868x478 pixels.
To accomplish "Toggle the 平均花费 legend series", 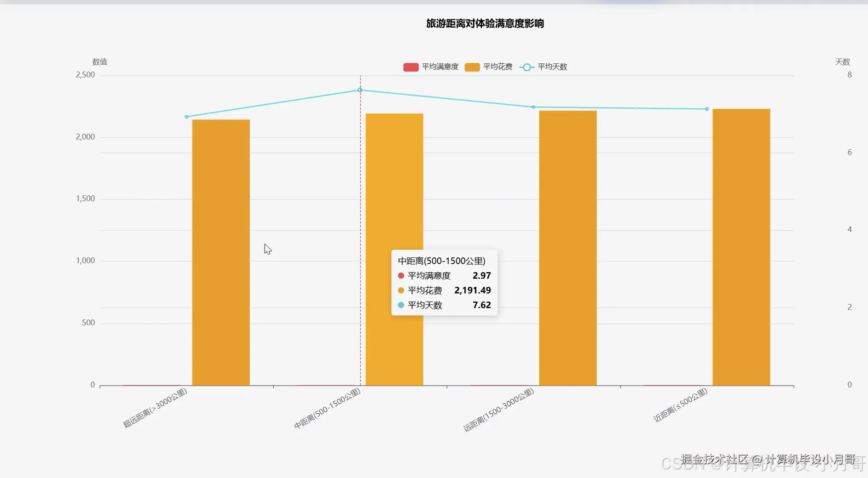I will 489,67.
